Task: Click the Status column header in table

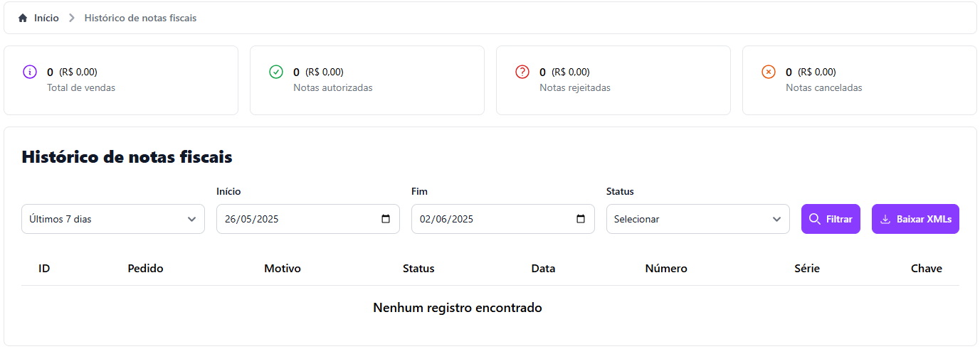Action: pos(418,269)
